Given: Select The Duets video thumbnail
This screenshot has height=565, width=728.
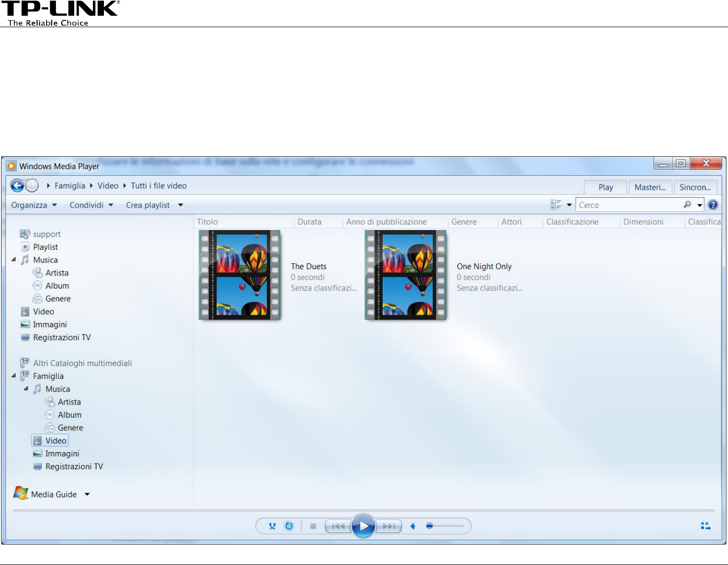Looking at the screenshot, I should tap(240, 275).
